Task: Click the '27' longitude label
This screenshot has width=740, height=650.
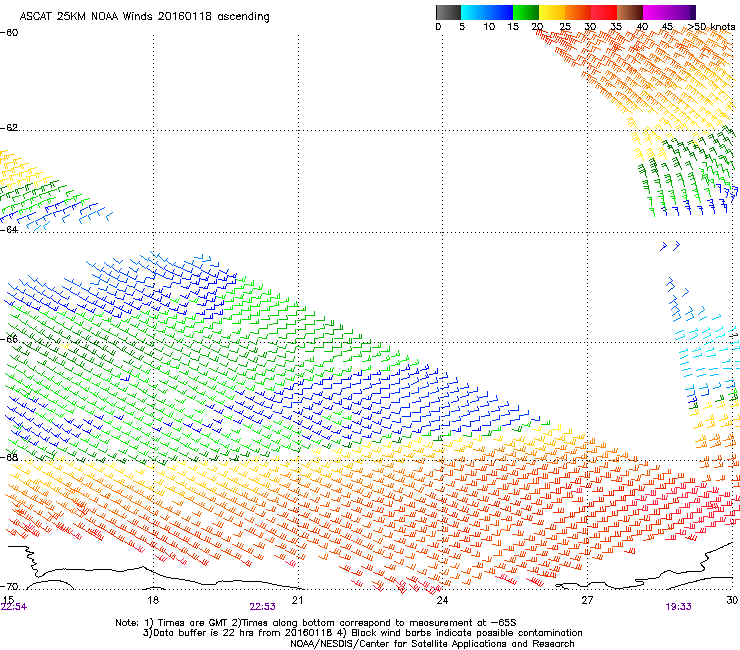Action: coord(587,600)
